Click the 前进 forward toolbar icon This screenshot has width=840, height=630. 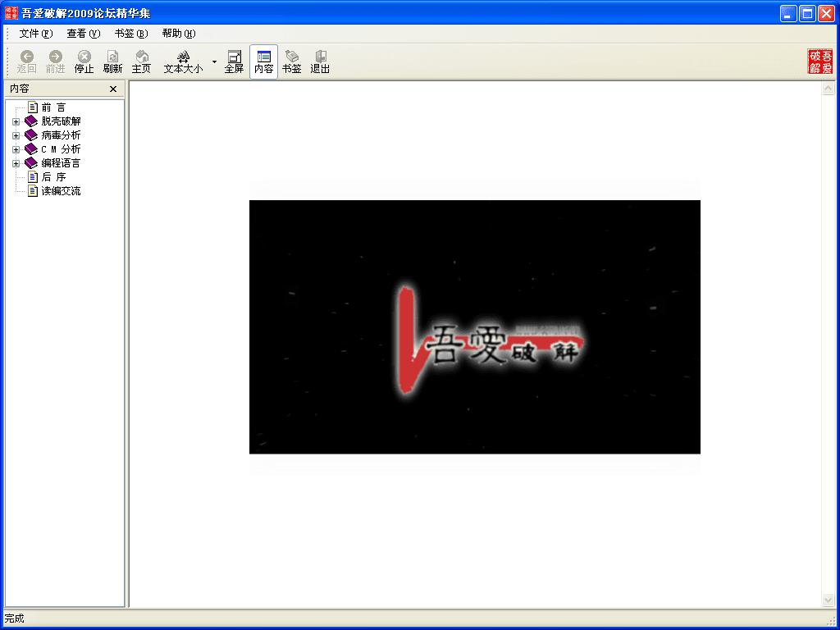[55, 57]
